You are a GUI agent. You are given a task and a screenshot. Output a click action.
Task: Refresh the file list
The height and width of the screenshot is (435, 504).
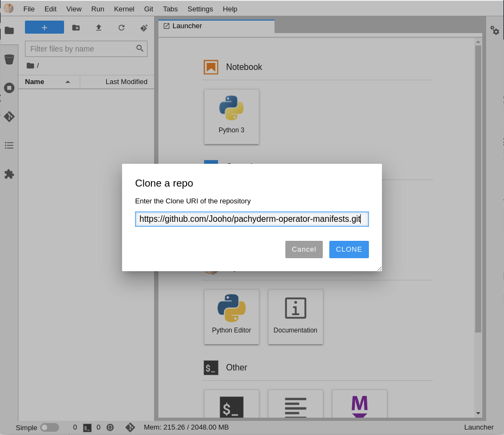click(x=122, y=28)
